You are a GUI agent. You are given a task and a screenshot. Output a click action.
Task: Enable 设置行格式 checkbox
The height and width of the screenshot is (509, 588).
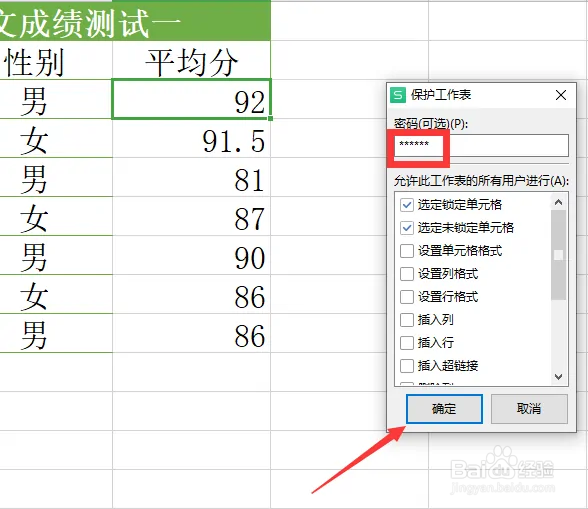click(x=407, y=297)
